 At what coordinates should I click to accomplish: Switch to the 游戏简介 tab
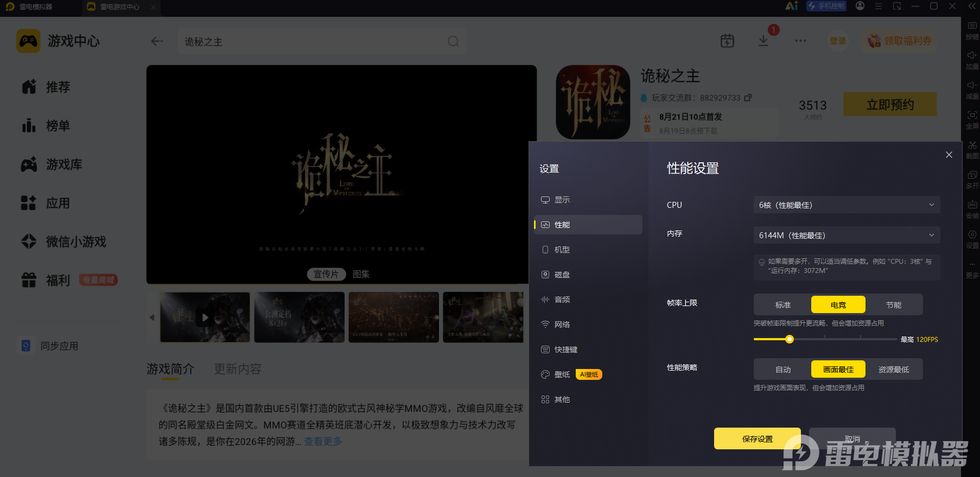coord(170,369)
